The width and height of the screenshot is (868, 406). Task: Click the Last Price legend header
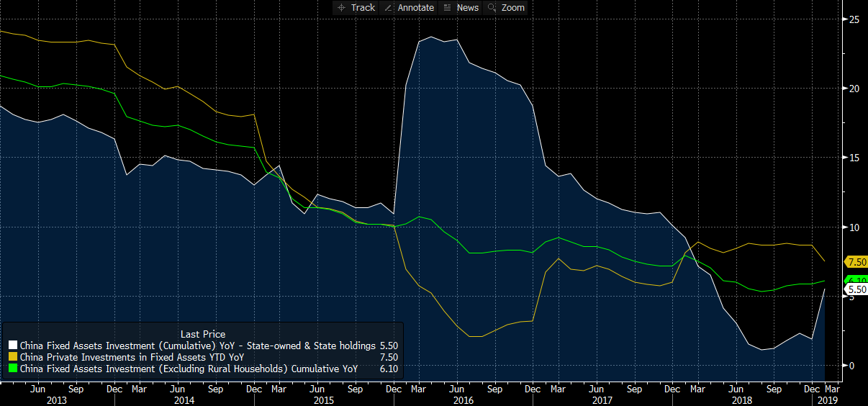coord(202,334)
